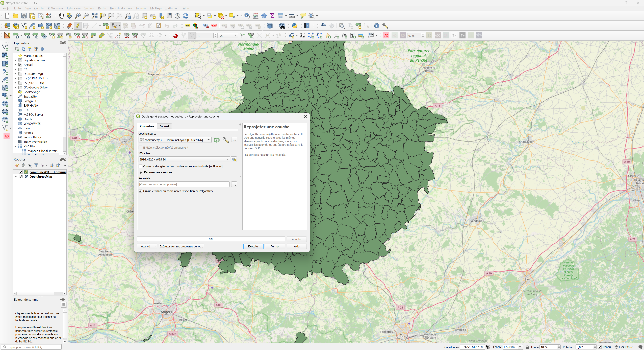This screenshot has height=350, width=644.
Task: Open the SCR cible dropdown
Action: (x=184, y=159)
